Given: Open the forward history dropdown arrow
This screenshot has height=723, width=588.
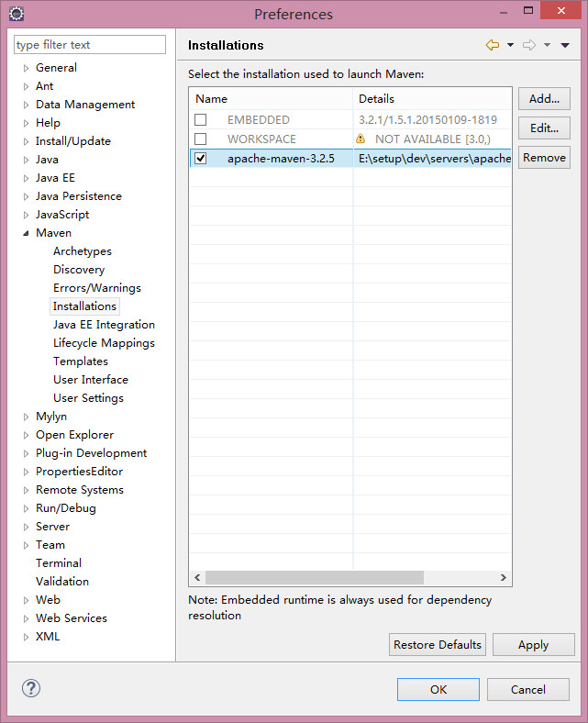Looking at the screenshot, I should click(x=547, y=45).
